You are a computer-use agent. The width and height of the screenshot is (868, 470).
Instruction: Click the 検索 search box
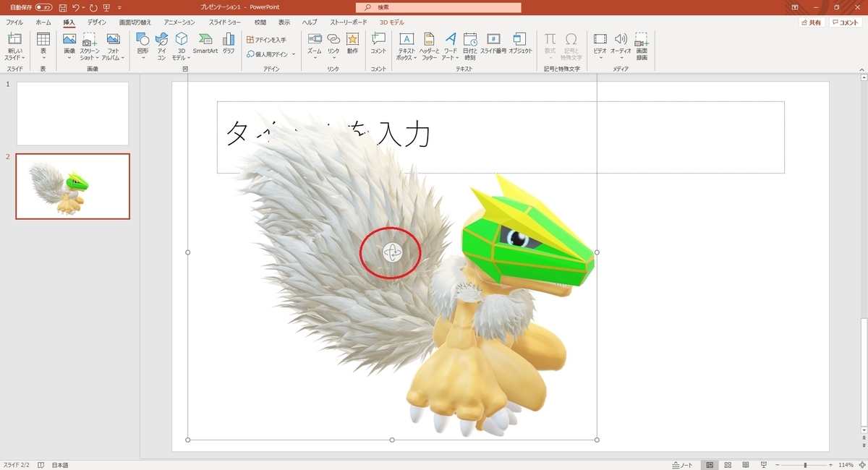click(x=439, y=7)
